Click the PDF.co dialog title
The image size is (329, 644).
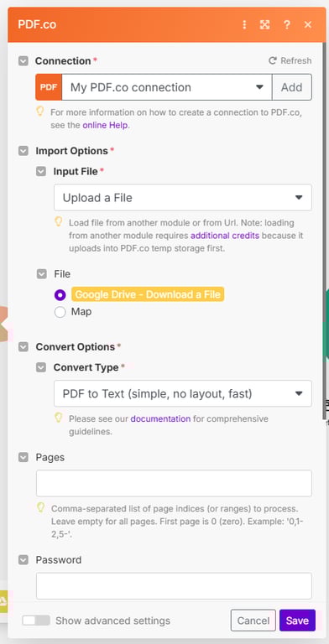(x=37, y=24)
